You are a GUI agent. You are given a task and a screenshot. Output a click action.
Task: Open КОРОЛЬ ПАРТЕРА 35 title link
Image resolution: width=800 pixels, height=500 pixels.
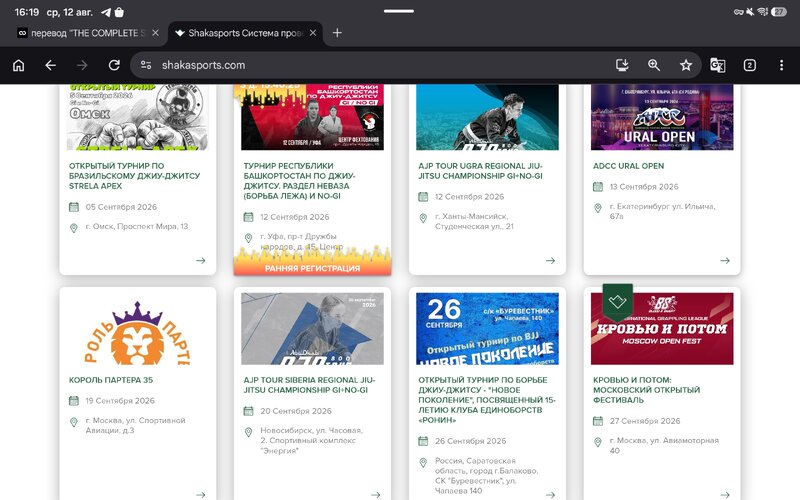[111, 380]
